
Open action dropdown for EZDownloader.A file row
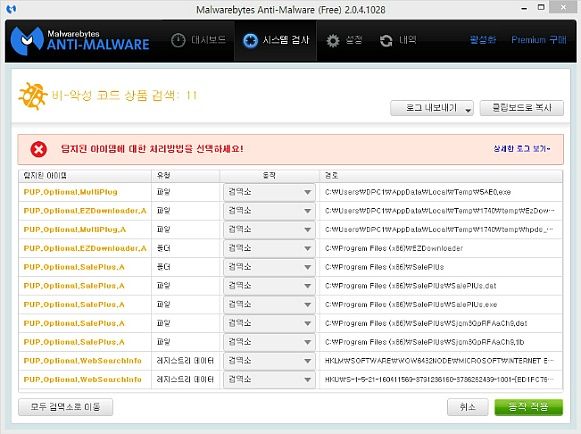click(269, 211)
